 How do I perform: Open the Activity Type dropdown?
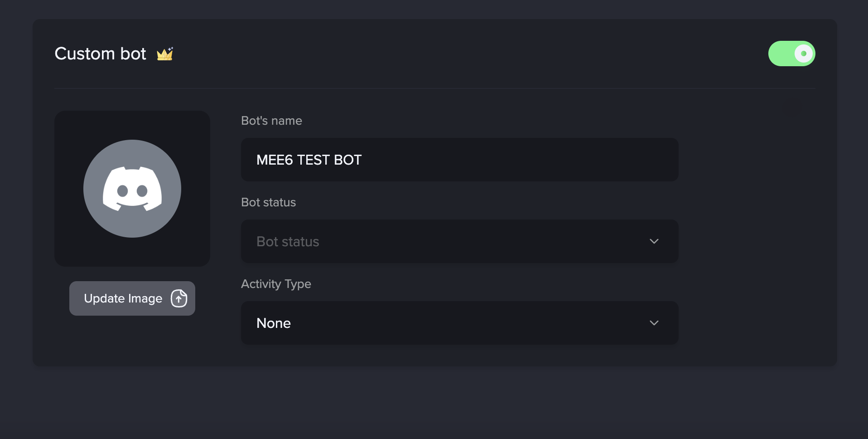[459, 323]
